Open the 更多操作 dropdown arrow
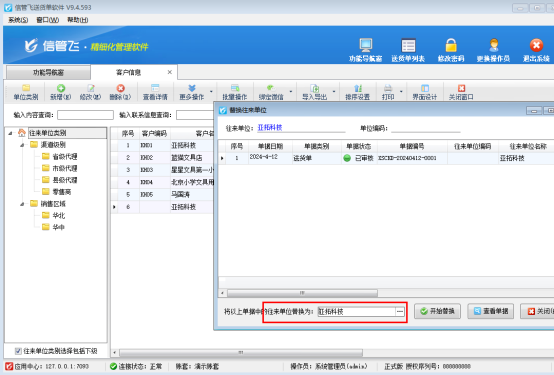The height and width of the screenshot is (375, 554). pos(211,92)
